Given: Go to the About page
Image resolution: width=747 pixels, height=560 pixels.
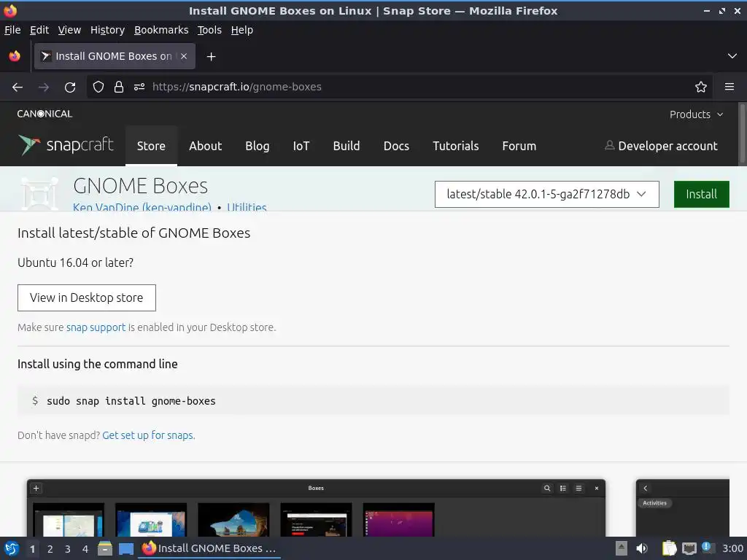Looking at the screenshot, I should pyautogui.click(x=205, y=146).
